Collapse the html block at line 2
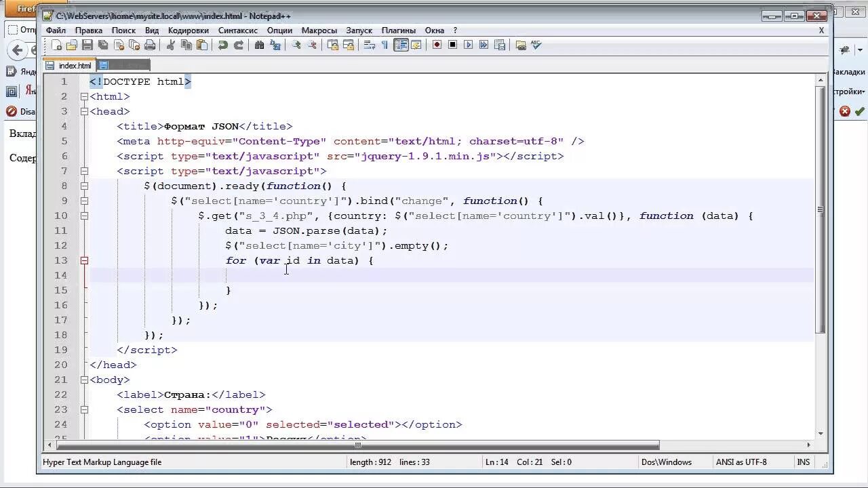Image resolution: width=868 pixels, height=488 pixels. point(84,96)
